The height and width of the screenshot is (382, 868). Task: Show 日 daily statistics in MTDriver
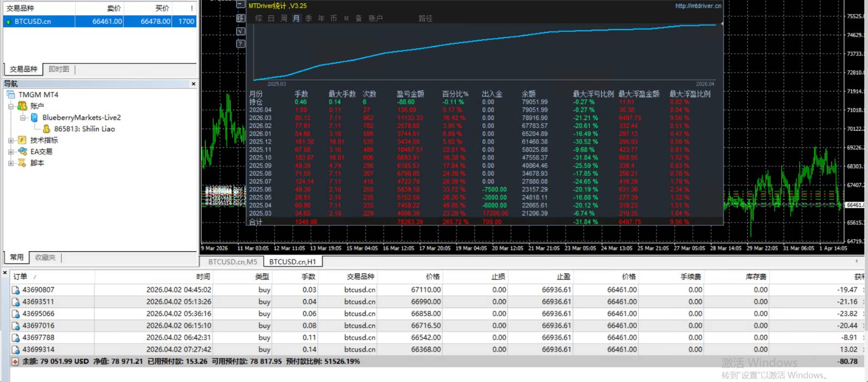click(x=271, y=18)
